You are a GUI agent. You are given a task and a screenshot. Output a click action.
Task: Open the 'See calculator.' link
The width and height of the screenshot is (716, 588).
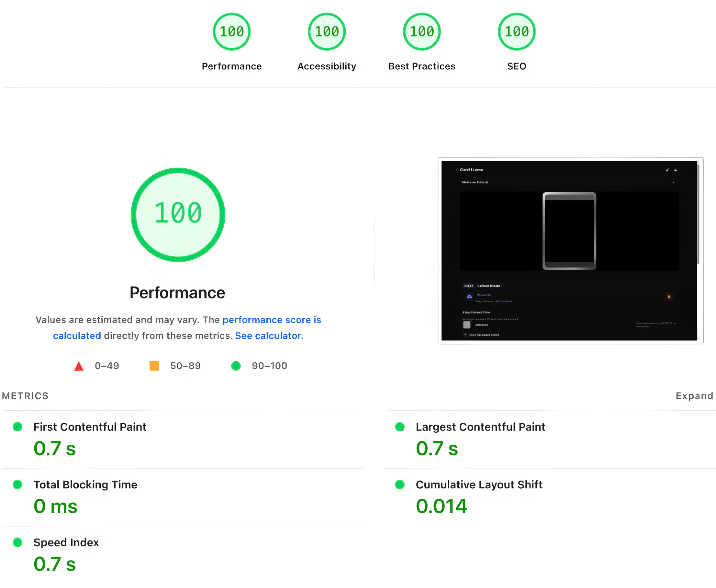coord(269,336)
